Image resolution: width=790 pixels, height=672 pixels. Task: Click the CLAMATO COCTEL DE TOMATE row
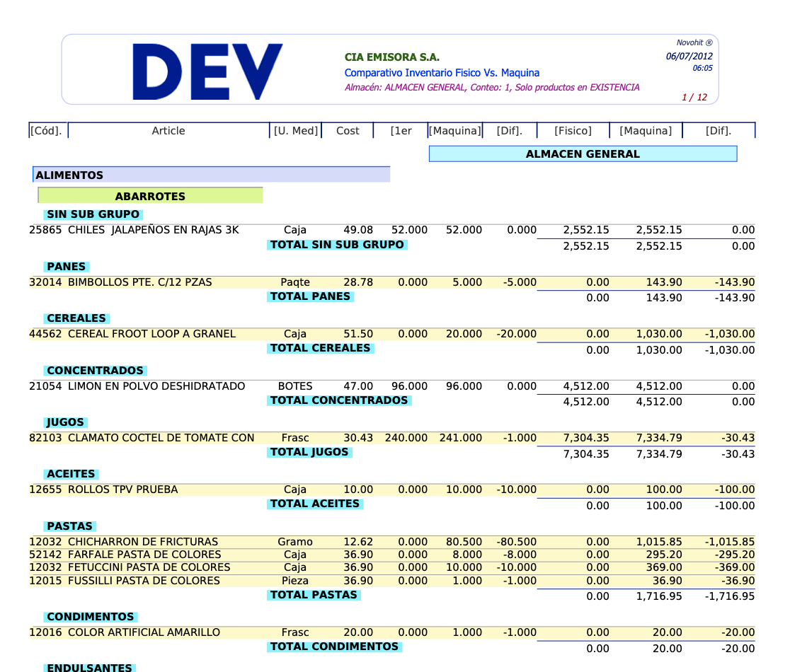pyautogui.click(x=161, y=438)
